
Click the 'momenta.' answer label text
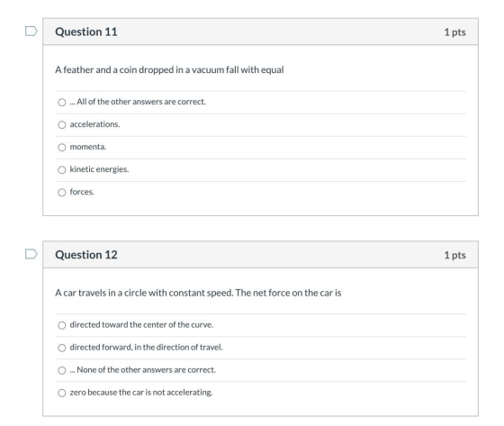[88, 147]
